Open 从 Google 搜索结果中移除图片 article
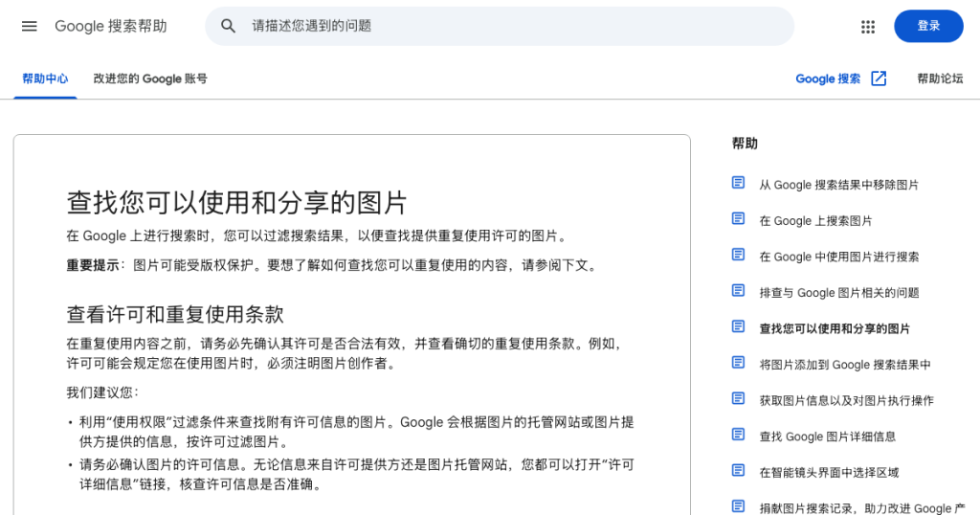This screenshot has width=980, height=515. pyautogui.click(x=838, y=185)
